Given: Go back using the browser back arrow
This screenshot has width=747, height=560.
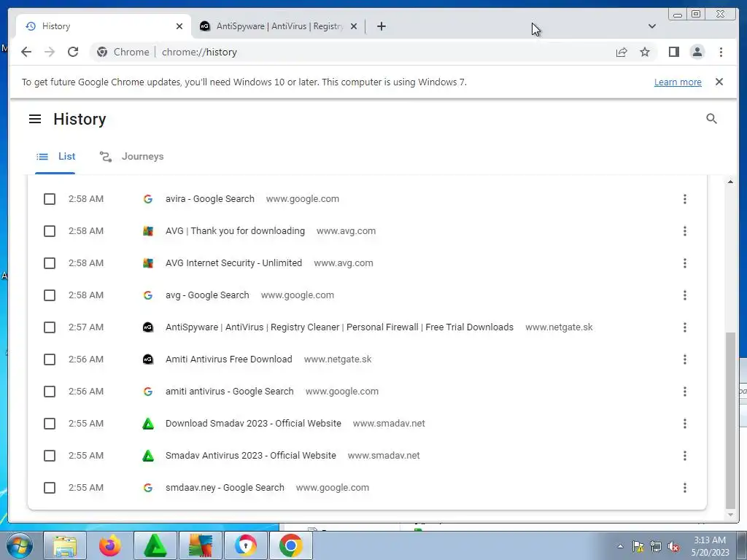Looking at the screenshot, I should point(26,52).
